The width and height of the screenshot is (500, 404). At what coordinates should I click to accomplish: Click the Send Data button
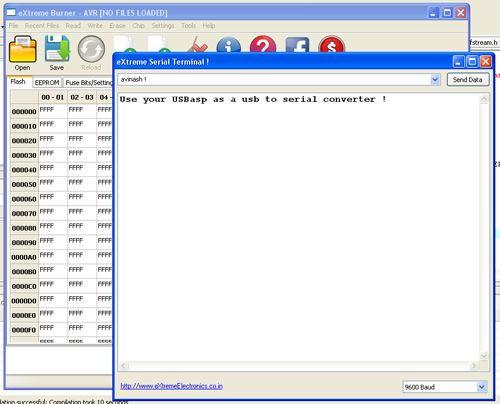[x=468, y=80]
